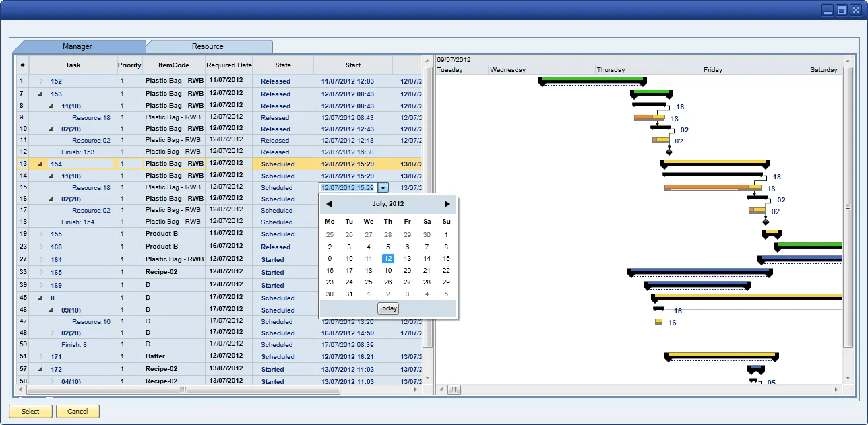Sort by Priority column header
This screenshot has height=425, width=868.
coord(129,65)
